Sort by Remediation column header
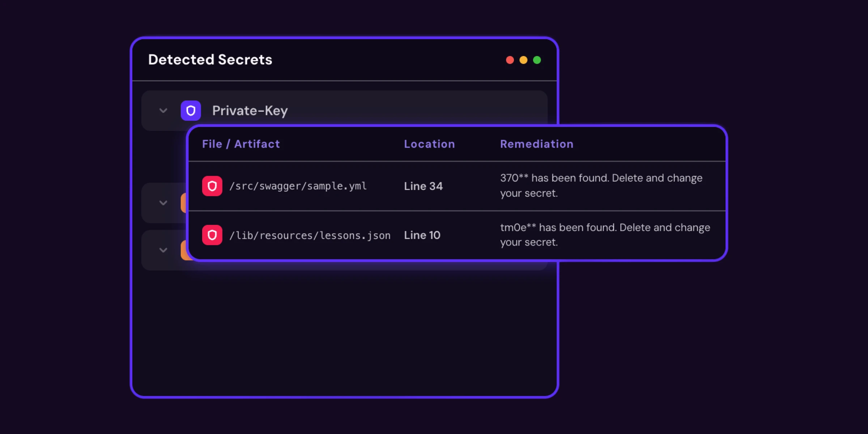 click(x=537, y=144)
